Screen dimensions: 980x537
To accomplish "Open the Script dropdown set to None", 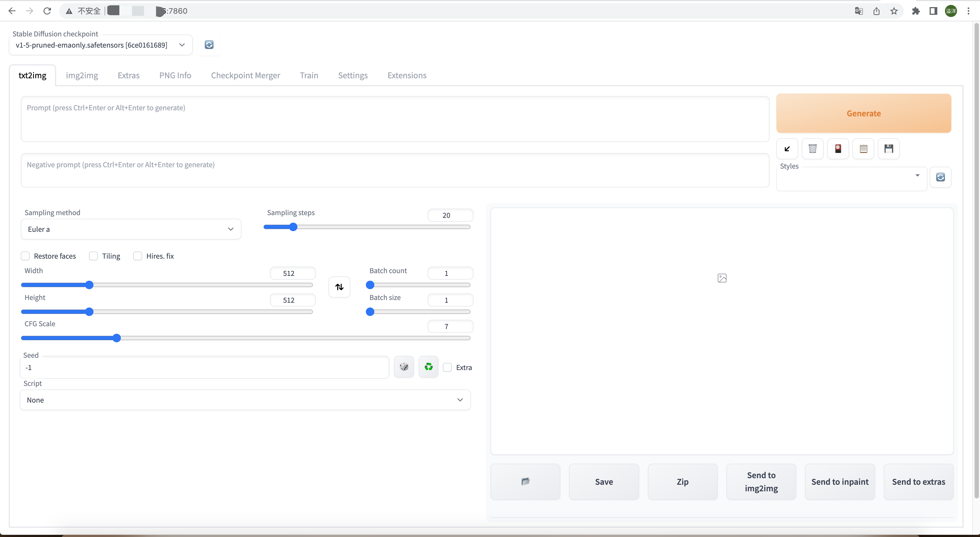I will coord(245,400).
